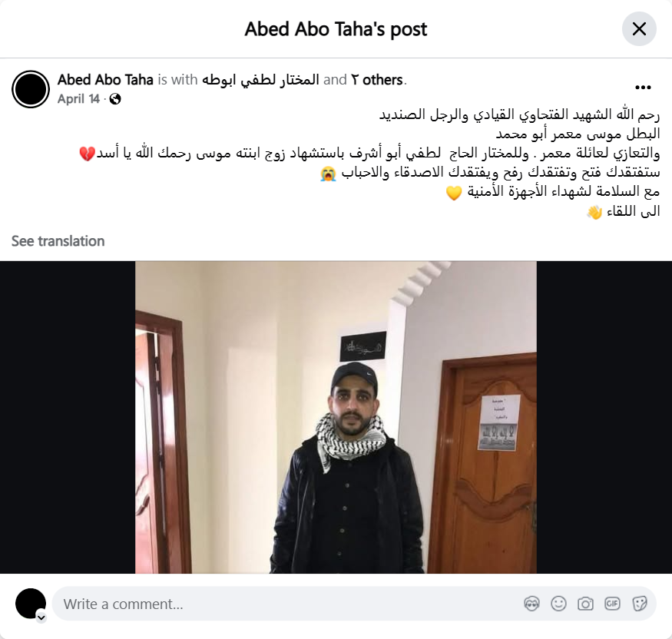672x639 pixels.
Task: Open the emoji picker in comment box
Action: pos(558,604)
